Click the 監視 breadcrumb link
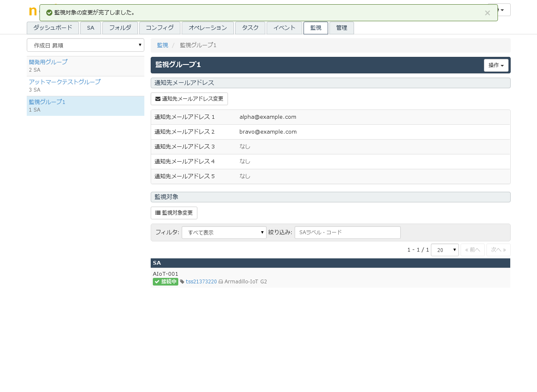Screen dimensions: 537x392 163,45
